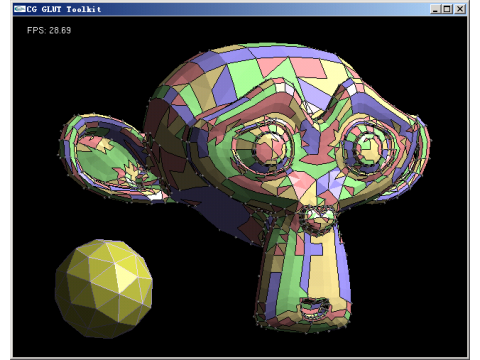480x360 pixels.
Task: Select the yellow faceted sphere
Action: click(104, 288)
